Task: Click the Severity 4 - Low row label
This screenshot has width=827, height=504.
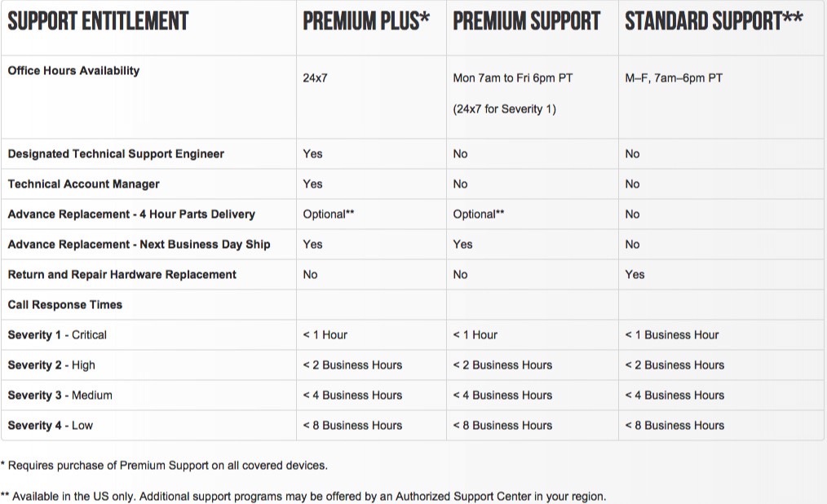Action: point(50,426)
